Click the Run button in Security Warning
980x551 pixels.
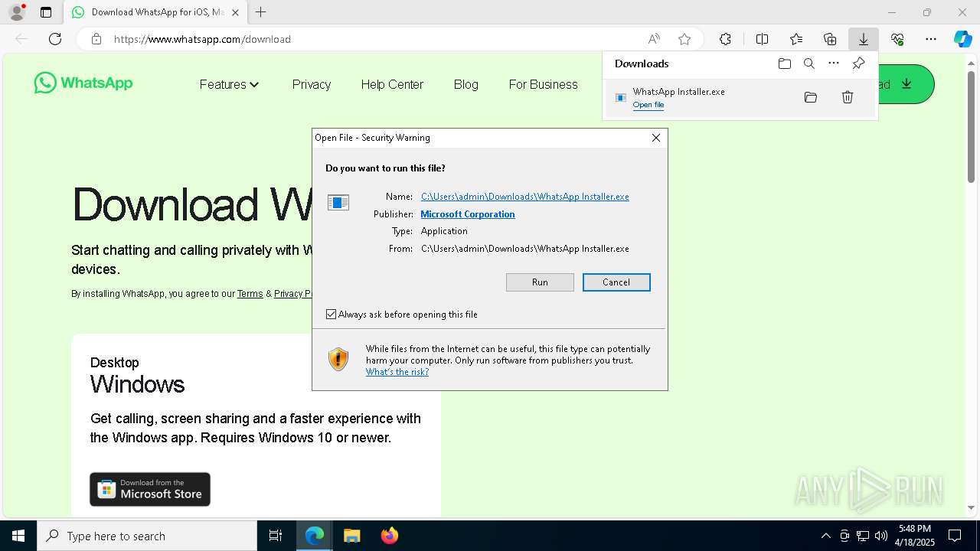[x=540, y=282]
